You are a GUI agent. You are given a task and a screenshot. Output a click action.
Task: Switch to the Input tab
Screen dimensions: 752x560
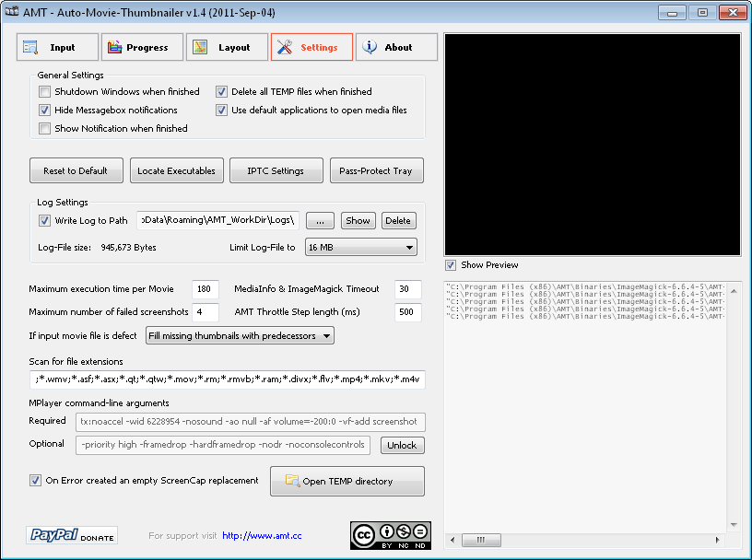[x=57, y=47]
